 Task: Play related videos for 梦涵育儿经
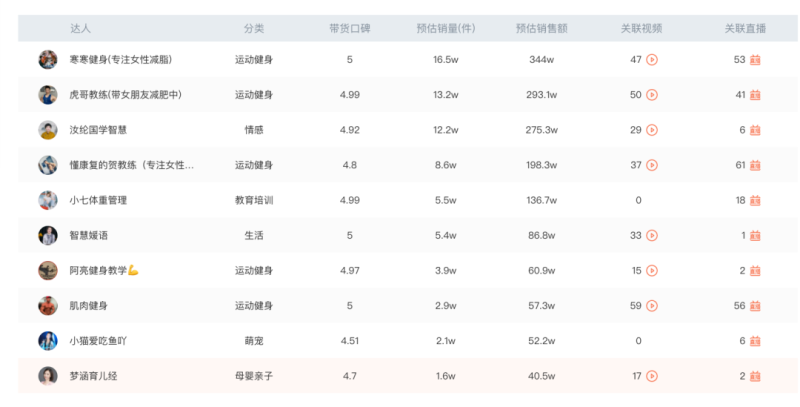coord(652,376)
